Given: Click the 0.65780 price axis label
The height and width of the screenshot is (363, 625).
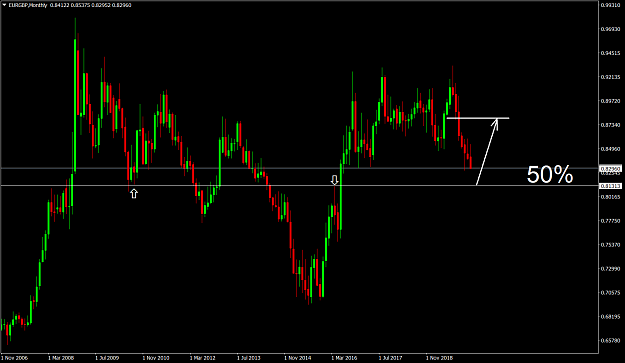Looking at the screenshot, I should [x=611, y=341].
